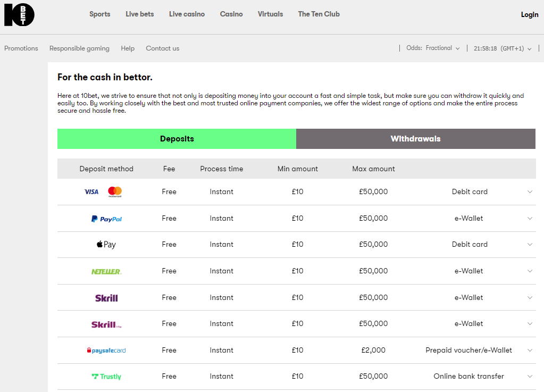This screenshot has width=544, height=392.
Task: Open the 10bet logo home link
Action: click(20, 15)
